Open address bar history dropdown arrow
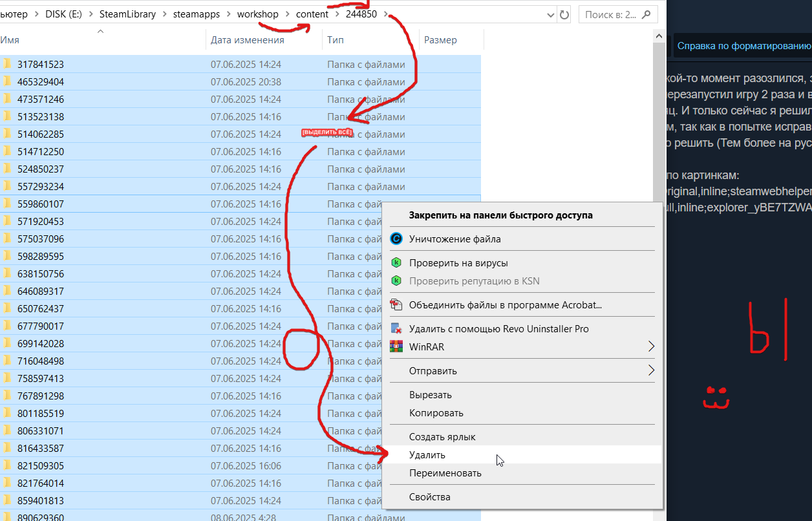Viewport: 812px width, 521px height. click(550, 14)
